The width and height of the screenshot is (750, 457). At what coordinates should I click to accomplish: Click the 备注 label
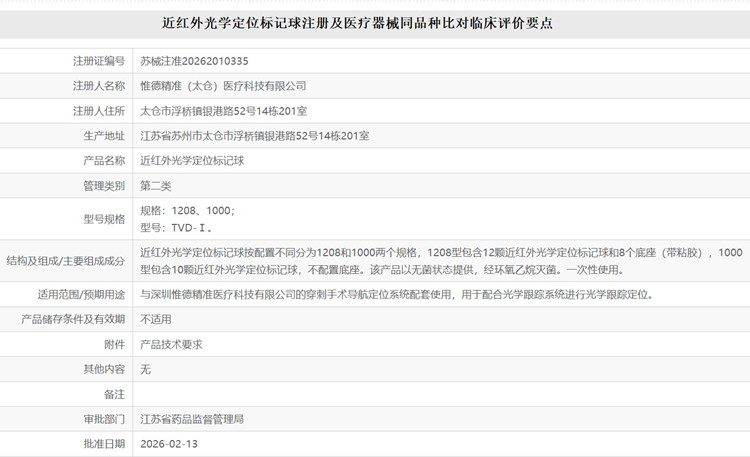pos(115,394)
